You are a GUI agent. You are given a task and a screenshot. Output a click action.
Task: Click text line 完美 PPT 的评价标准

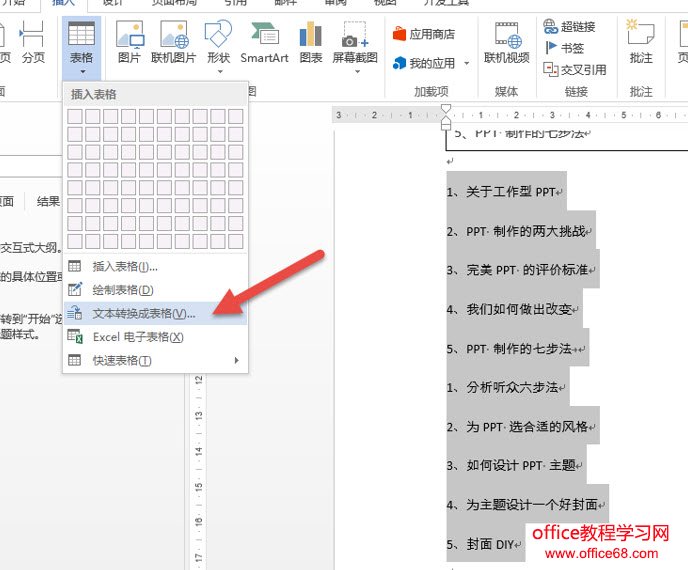pyautogui.click(x=527, y=270)
